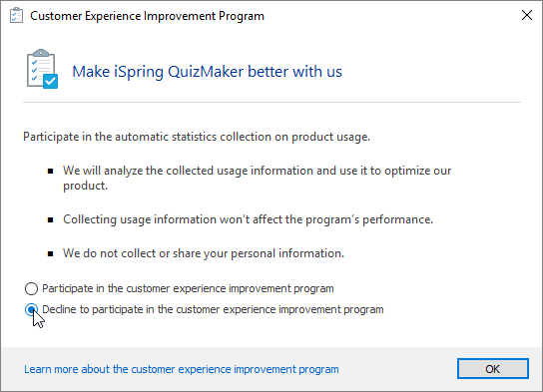The height and width of the screenshot is (392, 543).
Task: Click the horizontal separator line below the heading
Action: (271, 103)
